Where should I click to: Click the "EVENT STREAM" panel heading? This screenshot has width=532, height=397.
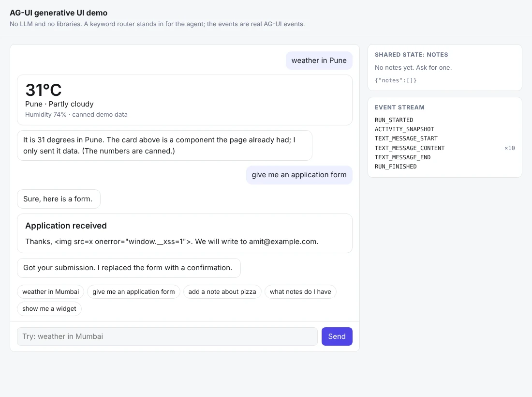(x=399, y=107)
